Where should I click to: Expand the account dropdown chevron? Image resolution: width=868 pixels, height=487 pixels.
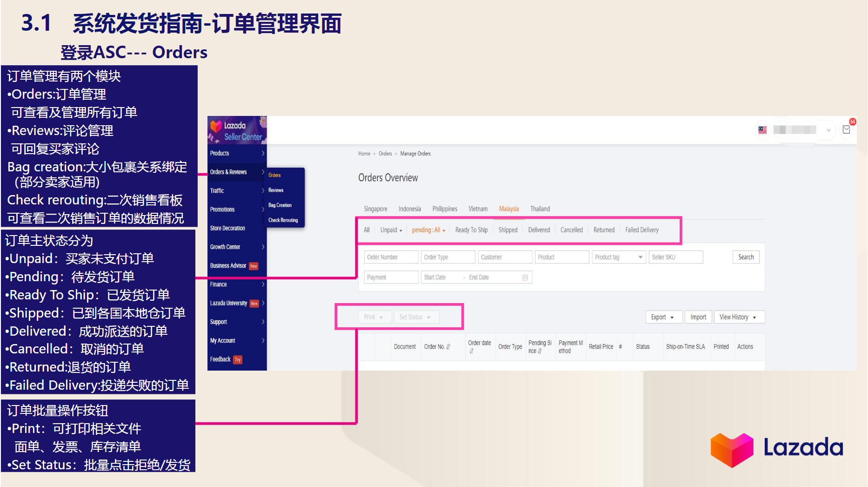[x=828, y=130]
